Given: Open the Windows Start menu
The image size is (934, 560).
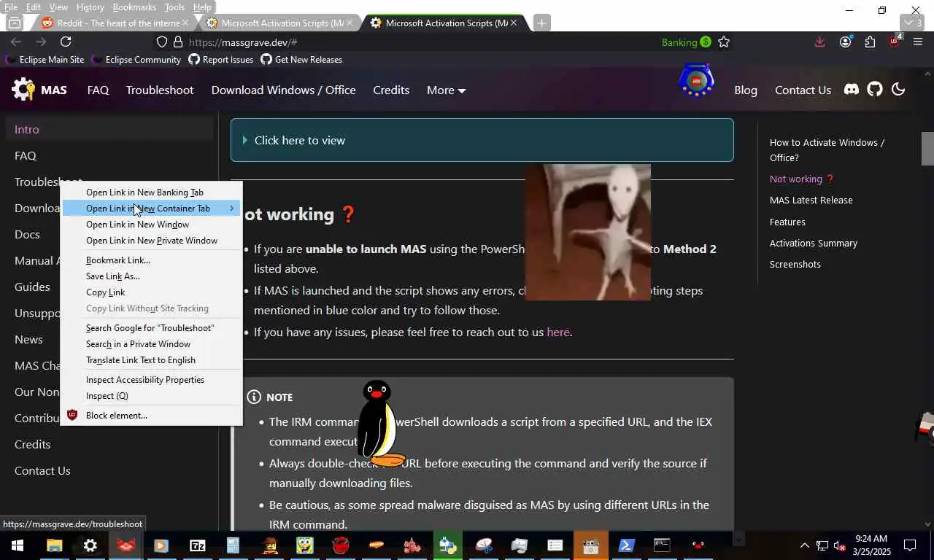Looking at the screenshot, I should tap(17, 545).
